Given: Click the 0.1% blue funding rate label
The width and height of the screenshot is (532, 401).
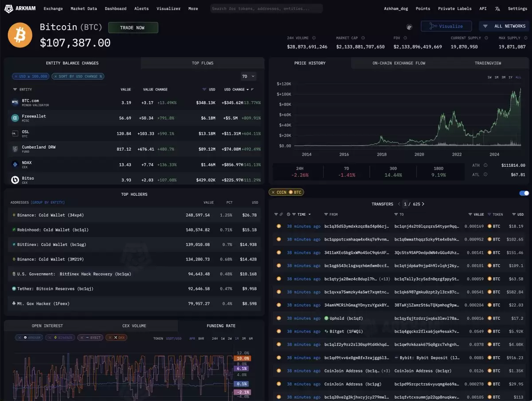Looking at the screenshot, I should tap(242, 384).
